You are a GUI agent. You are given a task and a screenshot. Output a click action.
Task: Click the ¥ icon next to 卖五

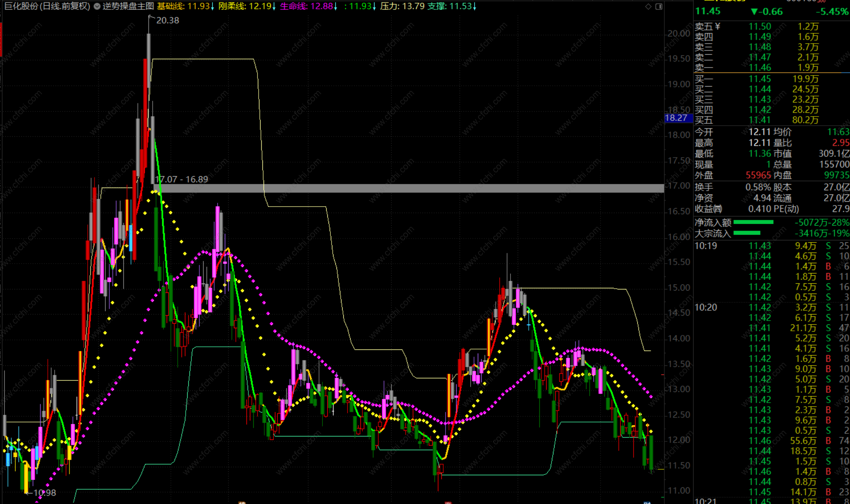click(x=717, y=27)
